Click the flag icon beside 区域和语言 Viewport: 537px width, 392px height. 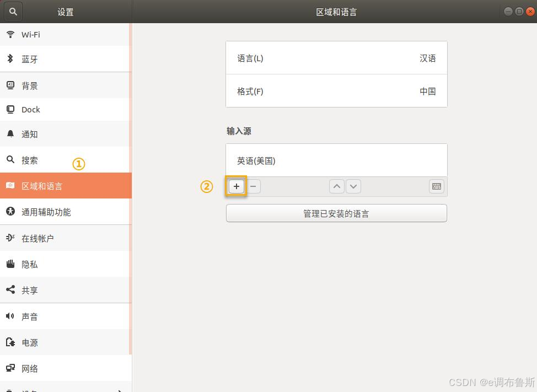click(x=10, y=186)
